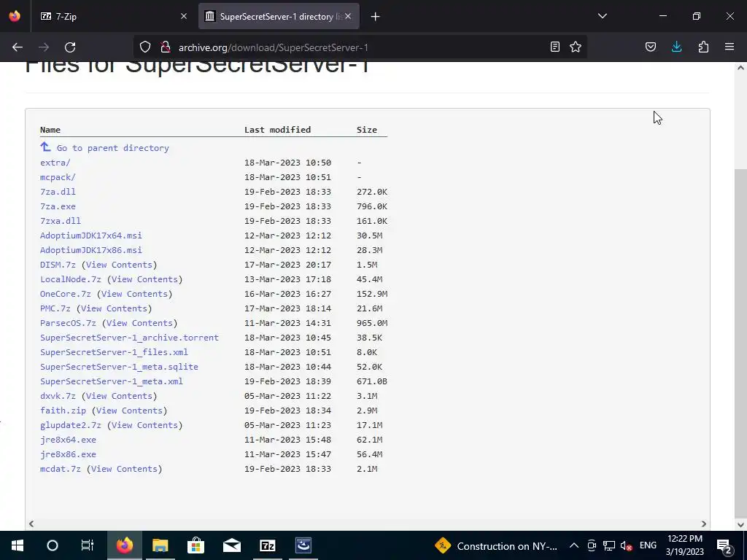Viewport: 747px width, 560px height.
Task: Download AdoptiumJDK17x64.msi
Action: (x=91, y=236)
